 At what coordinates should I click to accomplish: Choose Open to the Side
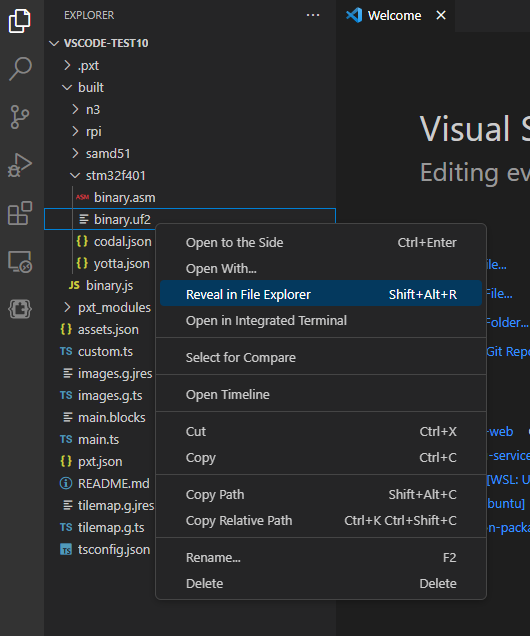[321, 243]
